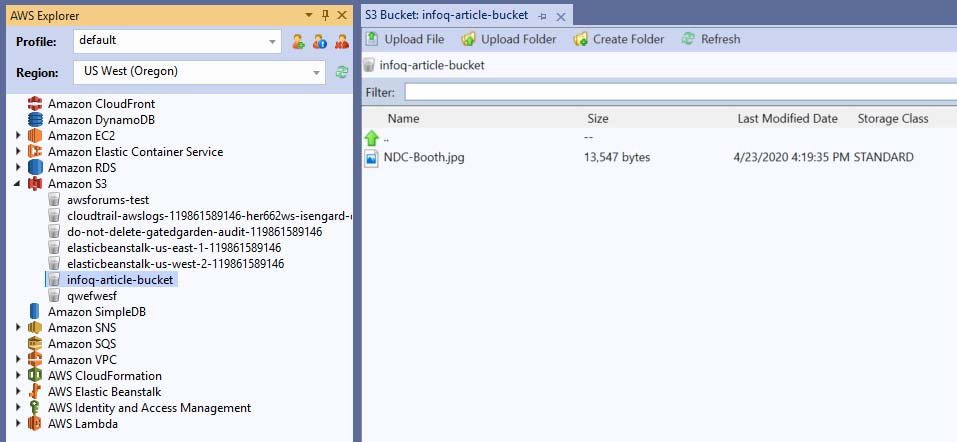Open the Profile dropdown showing default
Image resolution: width=957 pixels, height=442 pixels.
(x=177, y=41)
